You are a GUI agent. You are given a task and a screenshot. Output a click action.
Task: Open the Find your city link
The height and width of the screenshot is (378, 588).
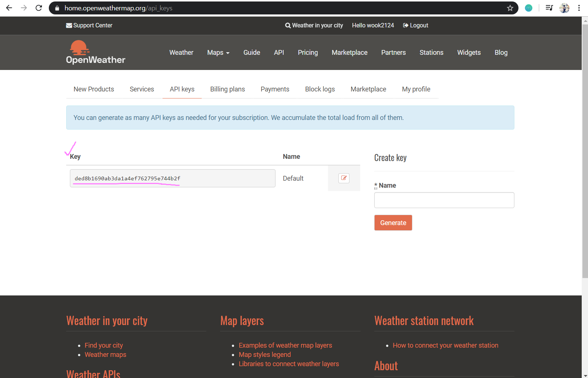coord(104,345)
